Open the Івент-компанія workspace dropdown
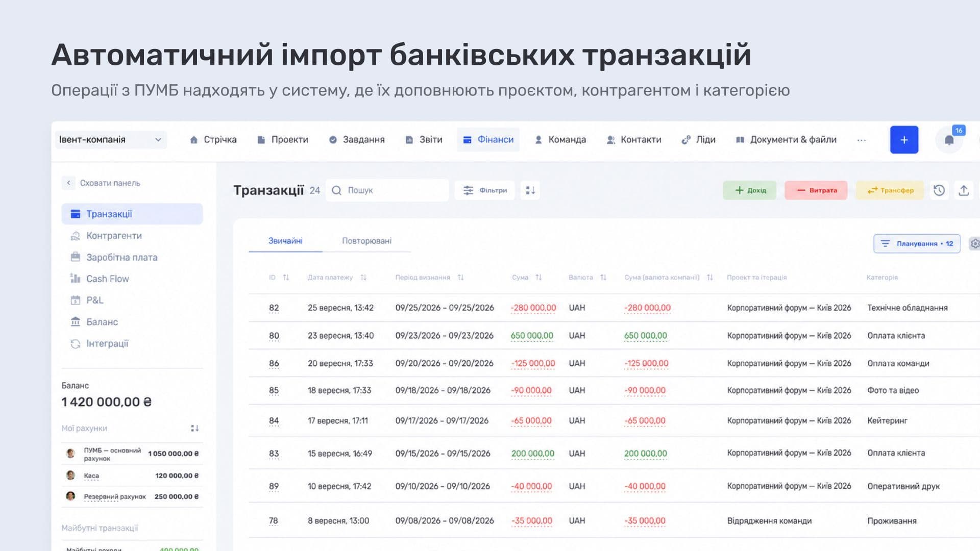The height and width of the screenshot is (551, 980). 111,140
